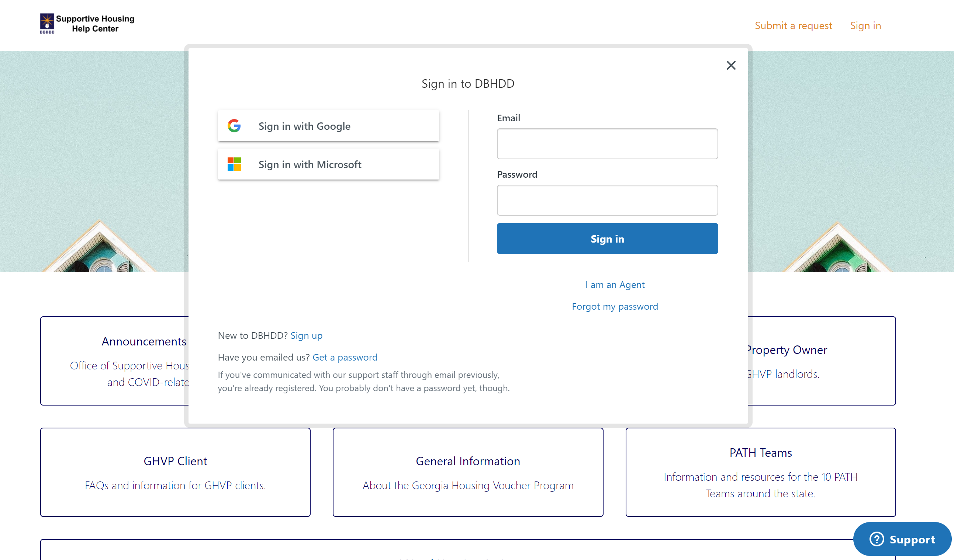Click the Google logo icon
Image resolution: width=954 pixels, height=560 pixels.
coord(234,126)
